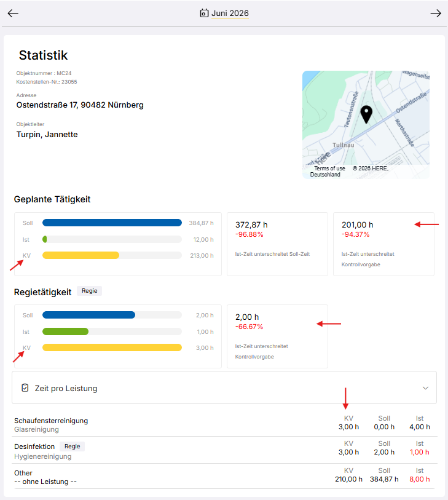The width and height of the screenshot is (448, 500).
Task: Click the blue Soll bar in Geplante Tätigkeit
Action: 112,223
